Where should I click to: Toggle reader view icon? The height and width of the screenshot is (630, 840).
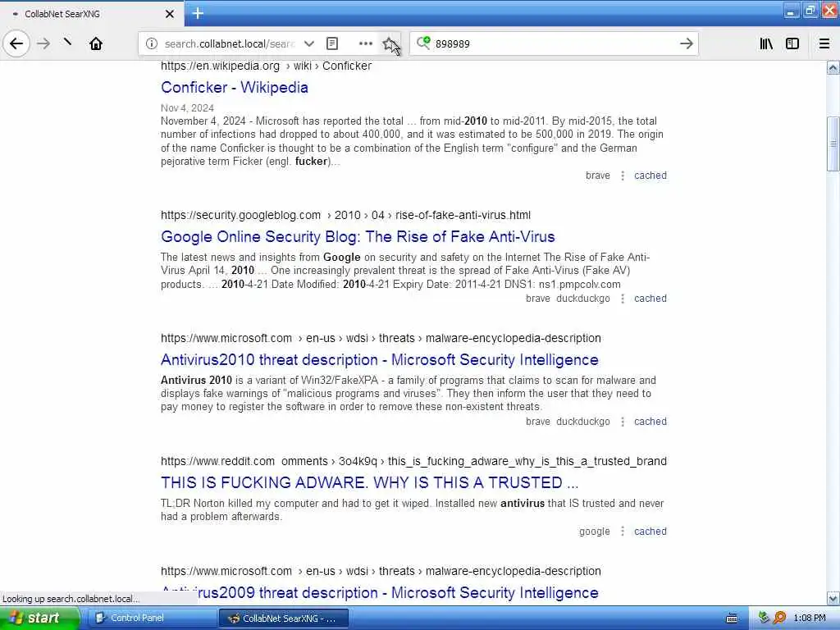(332, 43)
